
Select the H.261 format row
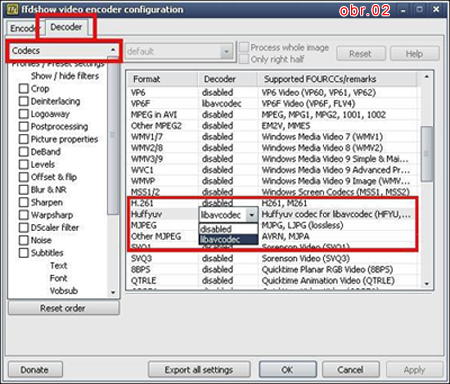click(273, 203)
